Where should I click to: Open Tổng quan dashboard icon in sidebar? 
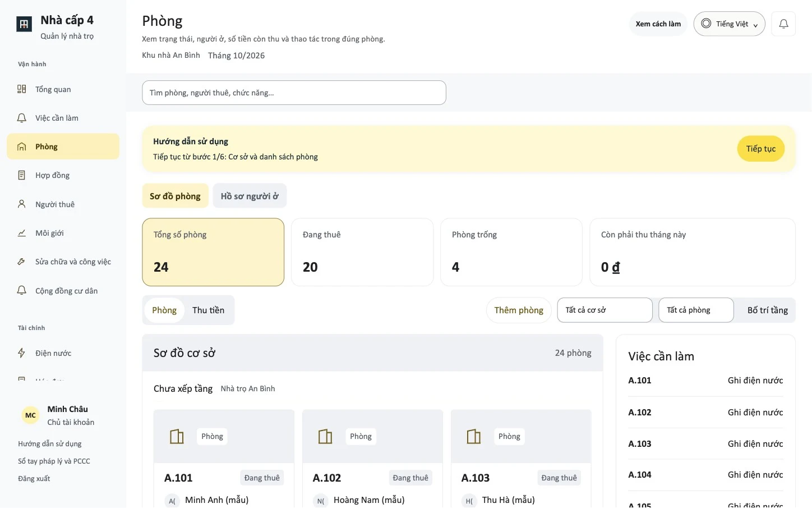22,89
